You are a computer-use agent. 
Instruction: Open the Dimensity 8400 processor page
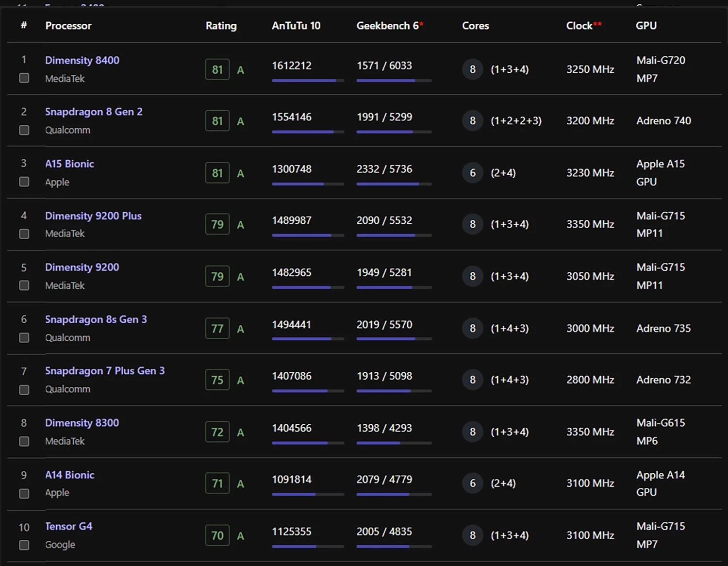[82, 60]
